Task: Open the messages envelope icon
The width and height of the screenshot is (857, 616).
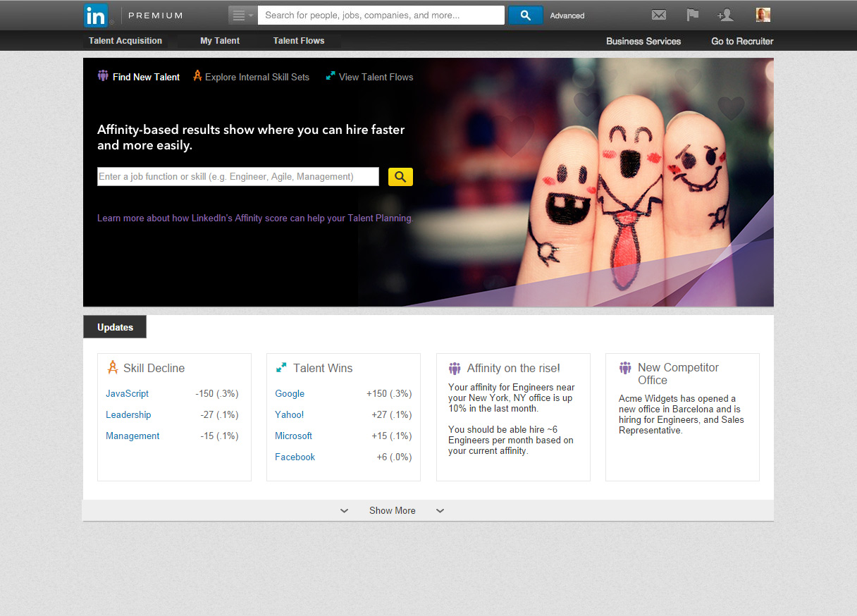Action: [x=658, y=15]
